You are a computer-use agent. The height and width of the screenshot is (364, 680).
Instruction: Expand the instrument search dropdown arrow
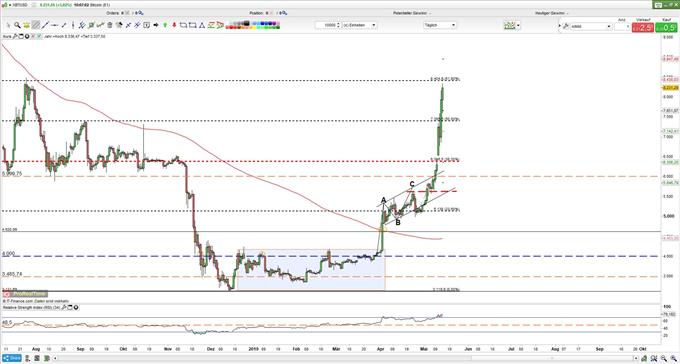[x=609, y=26]
